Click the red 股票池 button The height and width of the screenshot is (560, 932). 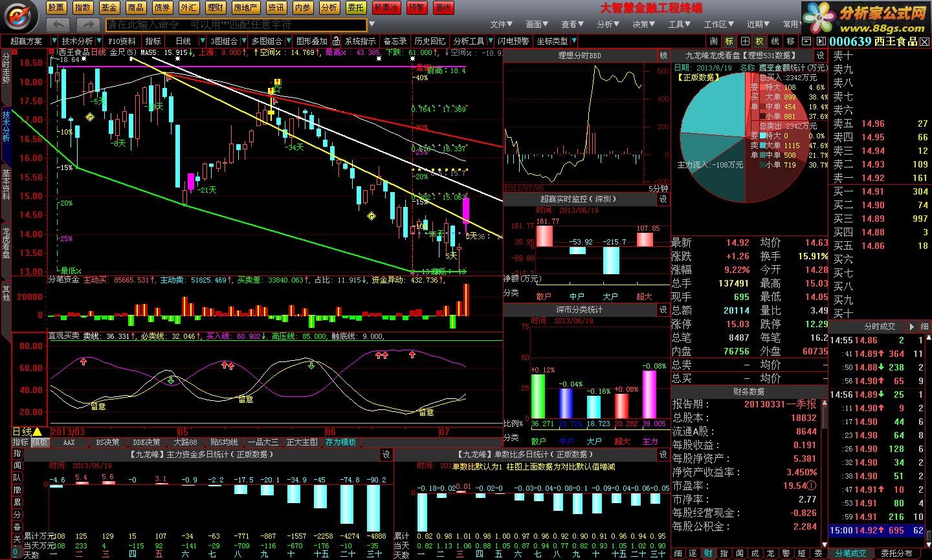pyautogui.click(x=386, y=8)
